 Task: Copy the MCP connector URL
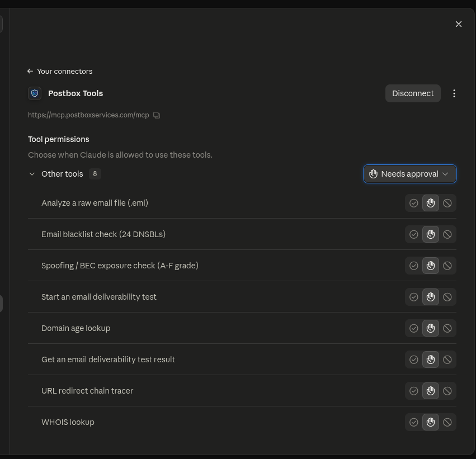click(x=157, y=115)
